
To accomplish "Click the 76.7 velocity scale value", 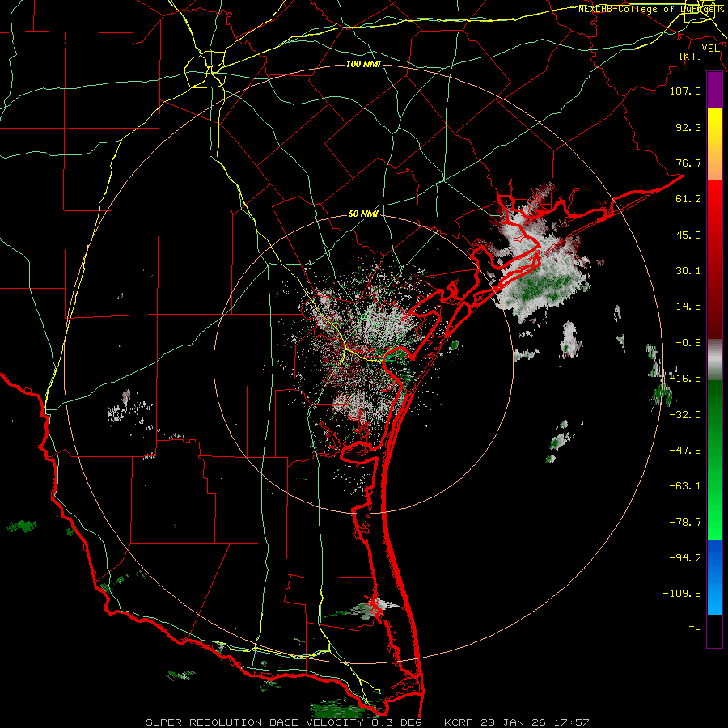I will coord(688,163).
